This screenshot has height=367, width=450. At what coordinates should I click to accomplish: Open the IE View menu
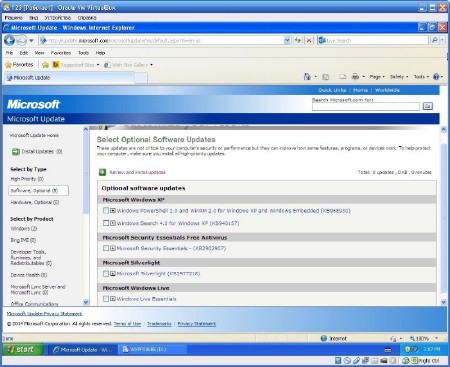(39, 53)
